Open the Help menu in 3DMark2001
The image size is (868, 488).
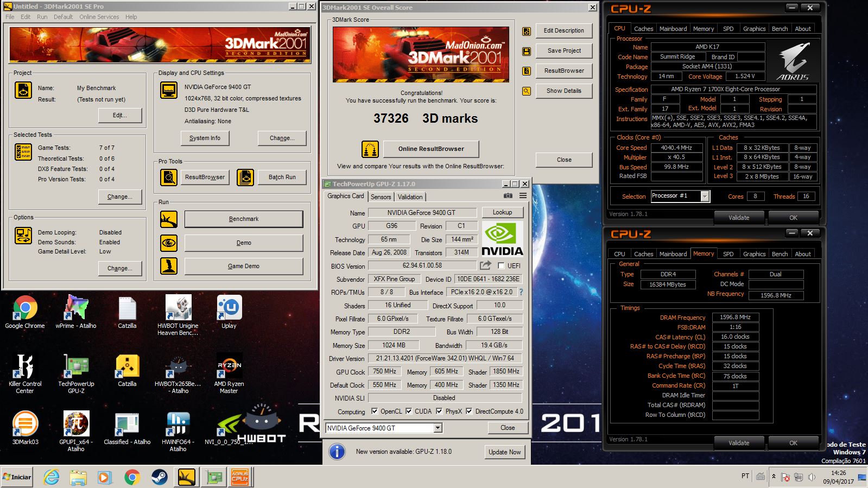coord(131,17)
